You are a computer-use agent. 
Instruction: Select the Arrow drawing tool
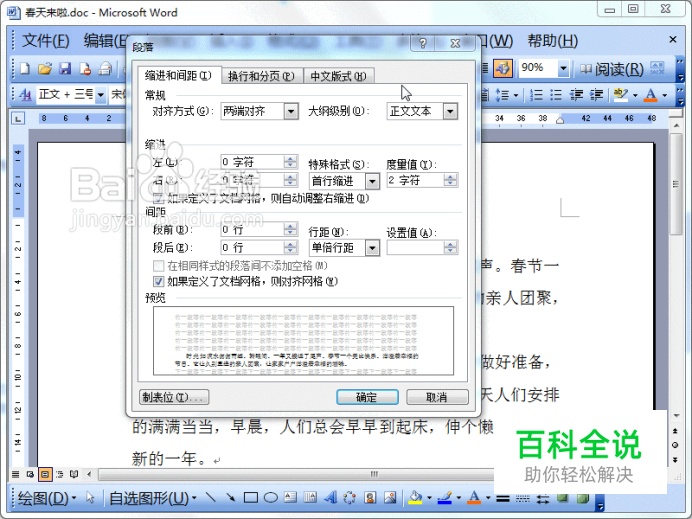(x=230, y=498)
